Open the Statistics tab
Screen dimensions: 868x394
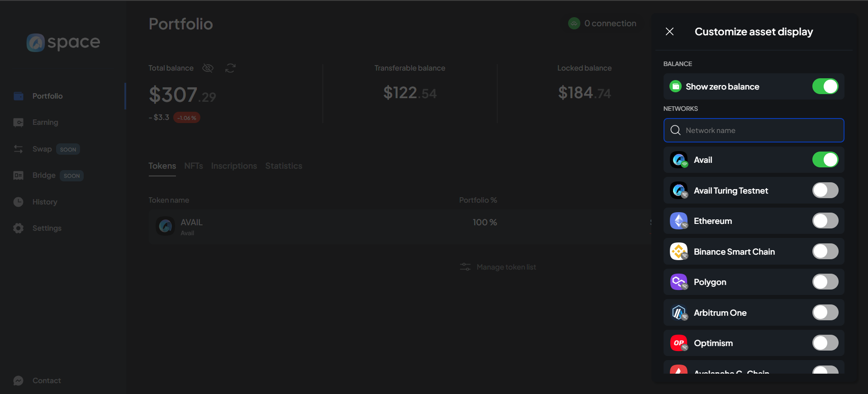coord(284,166)
